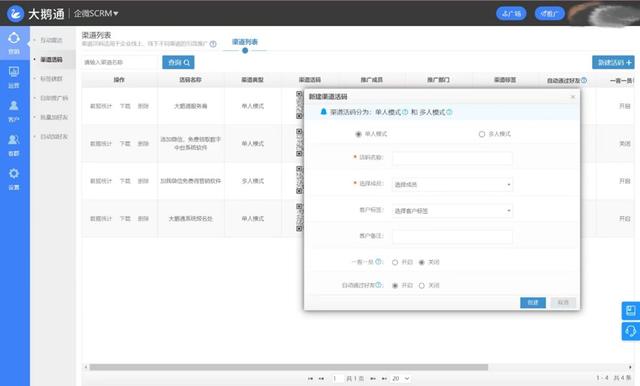Image resolution: width=640 pixels, height=386 pixels.
Task: Focus the channel name search field
Action: (121, 62)
